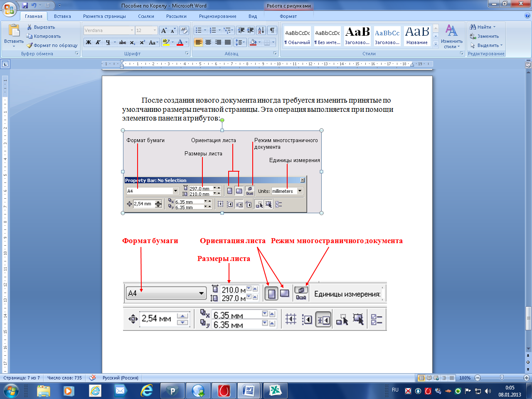Toggle strikethrough (abc) formatting
Image resolution: width=532 pixels, height=399 pixels.
click(x=123, y=42)
